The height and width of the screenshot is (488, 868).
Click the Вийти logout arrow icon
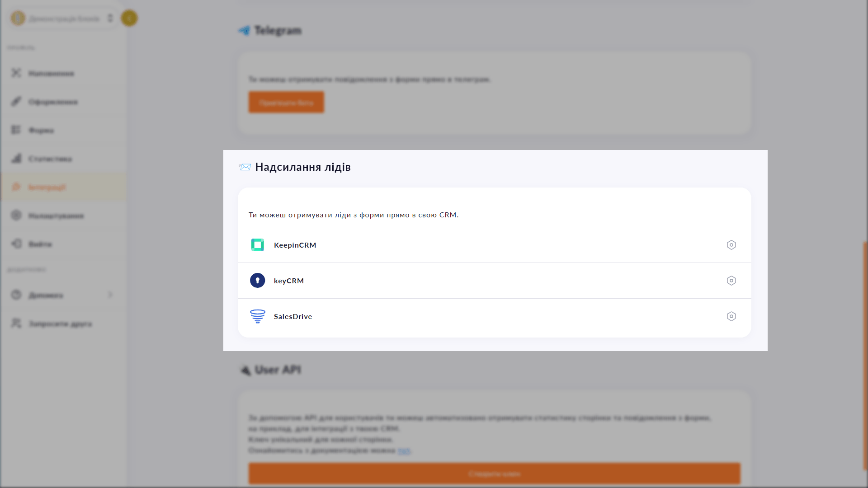pos(16,244)
